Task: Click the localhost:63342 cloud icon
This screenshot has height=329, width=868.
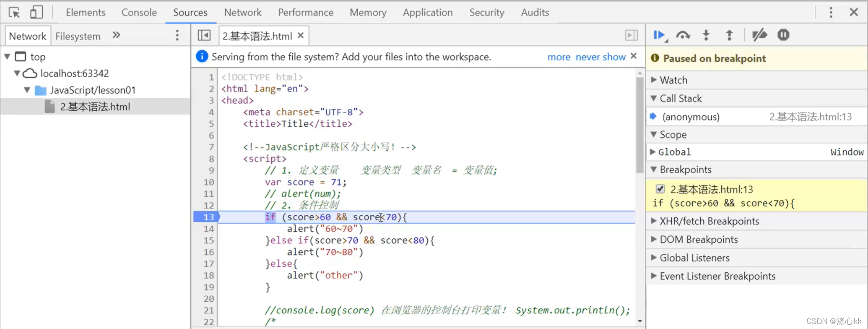Action: pyautogui.click(x=30, y=73)
